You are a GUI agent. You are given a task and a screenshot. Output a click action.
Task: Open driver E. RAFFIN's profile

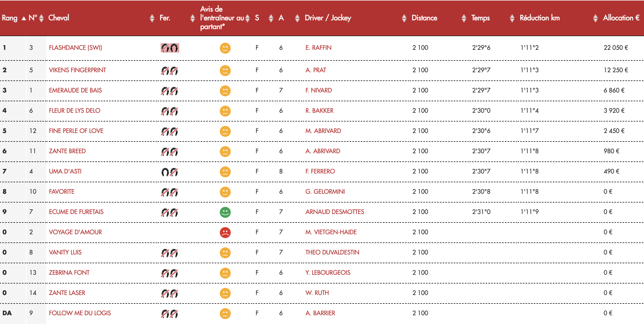pos(318,48)
